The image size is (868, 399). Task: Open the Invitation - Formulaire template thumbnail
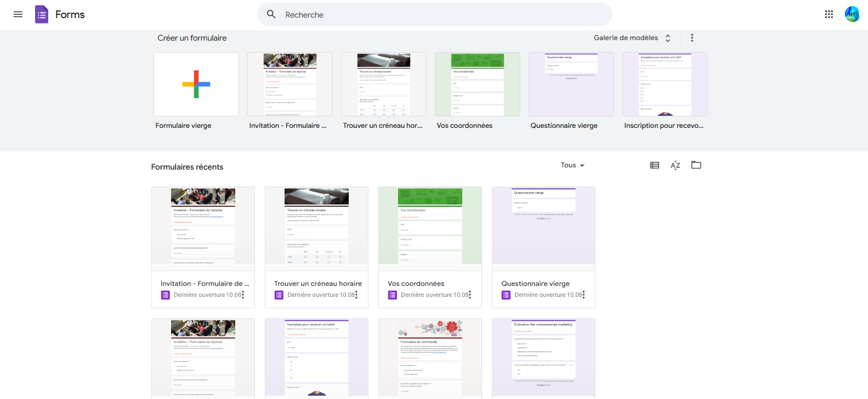pyautogui.click(x=290, y=84)
